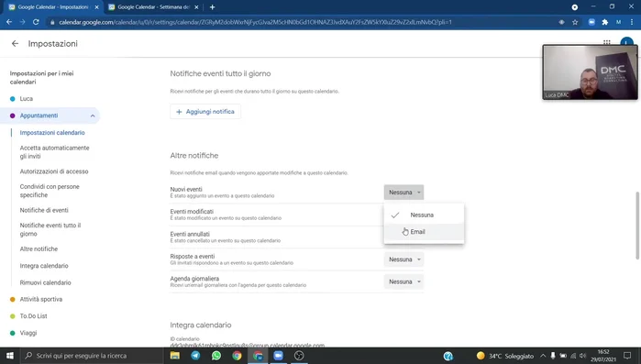This screenshot has height=364, width=641.
Task: Open the notification center icon
Action: (627, 356)
